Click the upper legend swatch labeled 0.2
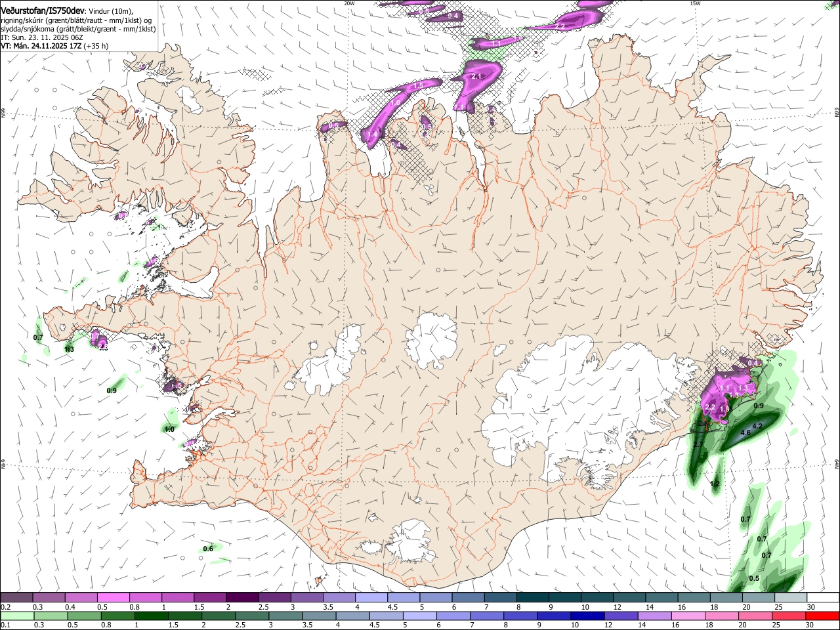The height and width of the screenshot is (630, 840). click(x=16, y=597)
